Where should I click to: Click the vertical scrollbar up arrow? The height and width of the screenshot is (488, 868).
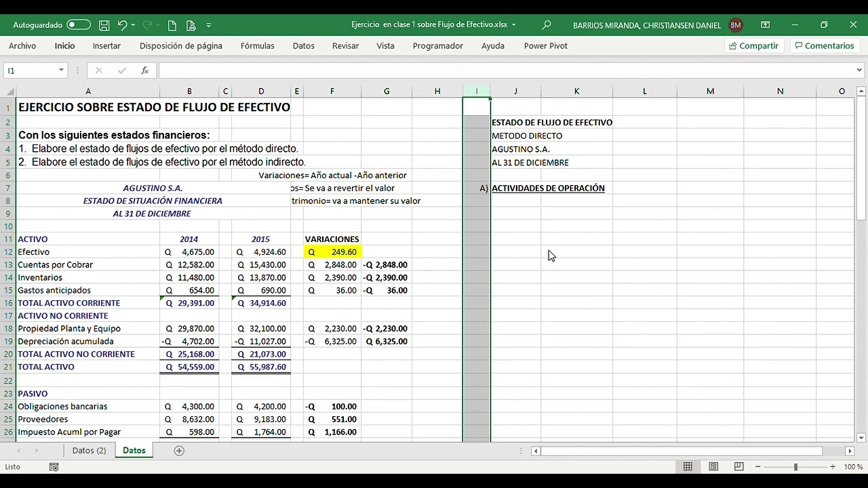pyautogui.click(x=860, y=91)
